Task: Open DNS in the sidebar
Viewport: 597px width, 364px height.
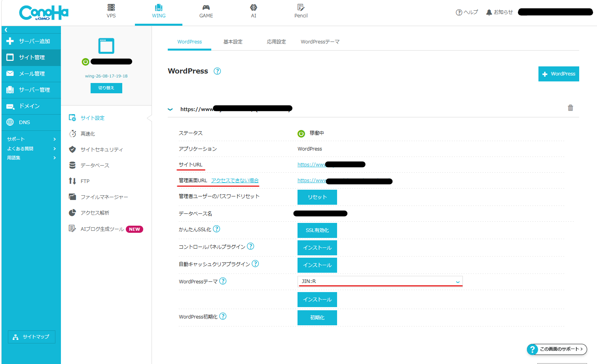Action: 31,122
